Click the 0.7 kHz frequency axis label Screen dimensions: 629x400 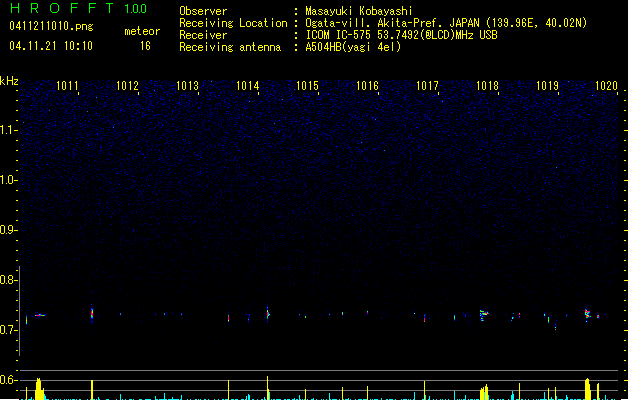[x=8, y=330]
